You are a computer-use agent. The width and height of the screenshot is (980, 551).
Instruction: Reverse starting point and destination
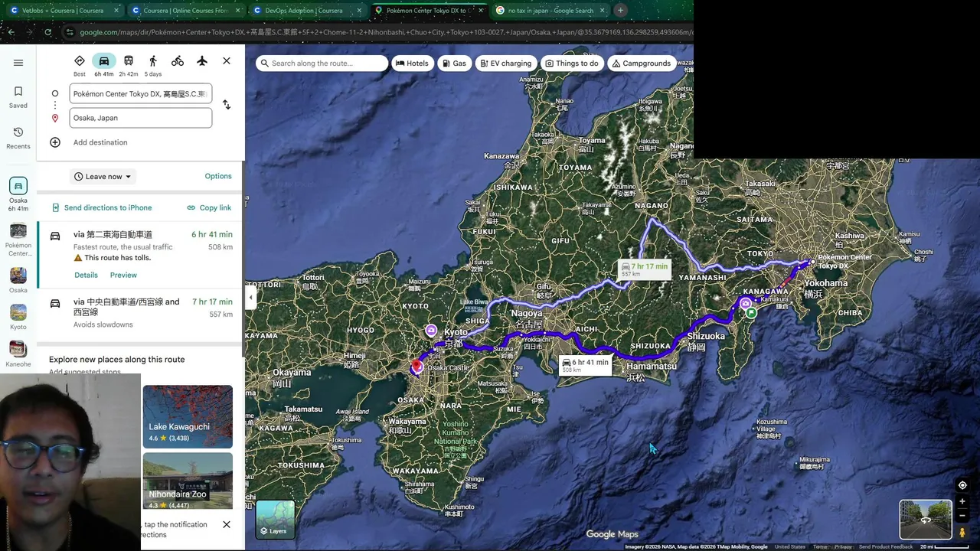pyautogui.click(x=226, y=105)
